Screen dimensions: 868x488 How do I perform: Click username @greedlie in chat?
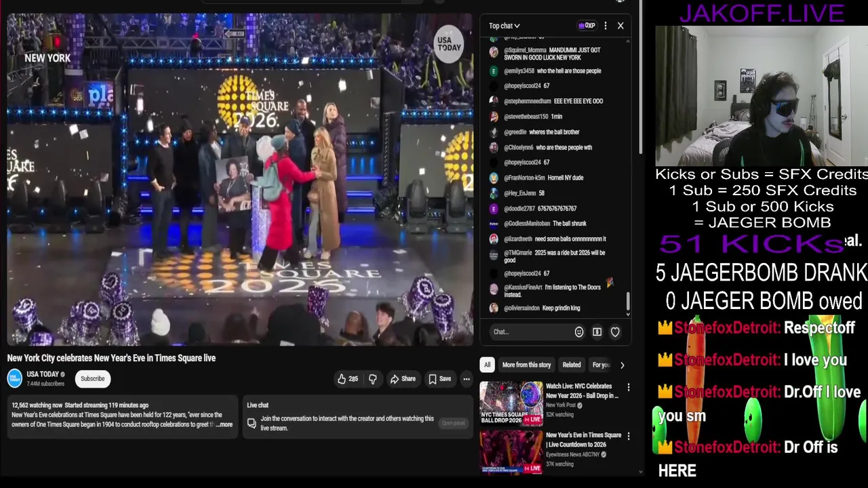[x=515, y=132]
